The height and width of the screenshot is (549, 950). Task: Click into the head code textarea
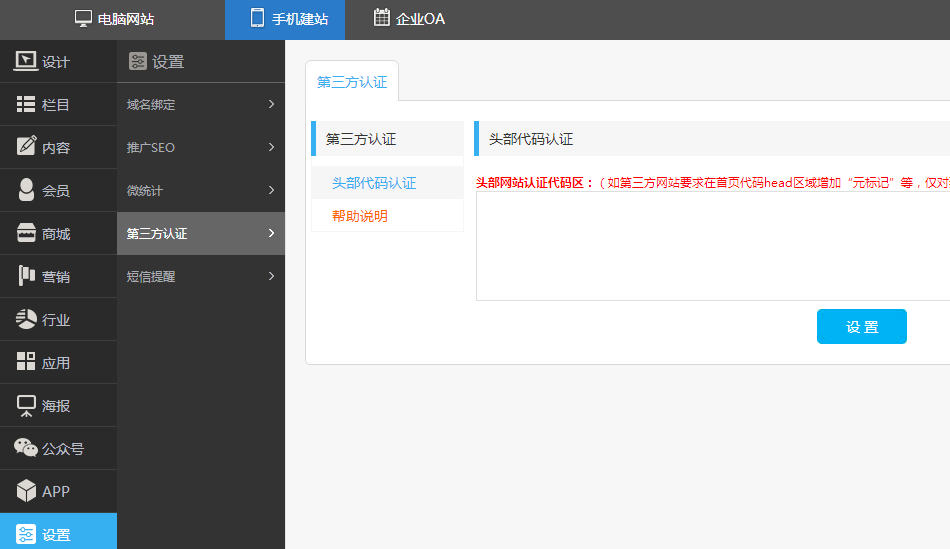coord(712,246)
